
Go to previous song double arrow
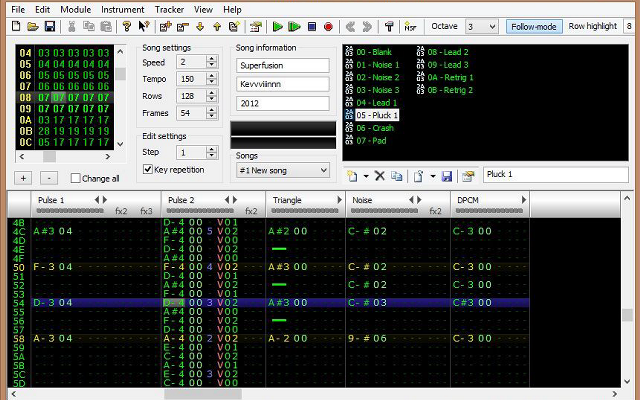coord(350,27)
